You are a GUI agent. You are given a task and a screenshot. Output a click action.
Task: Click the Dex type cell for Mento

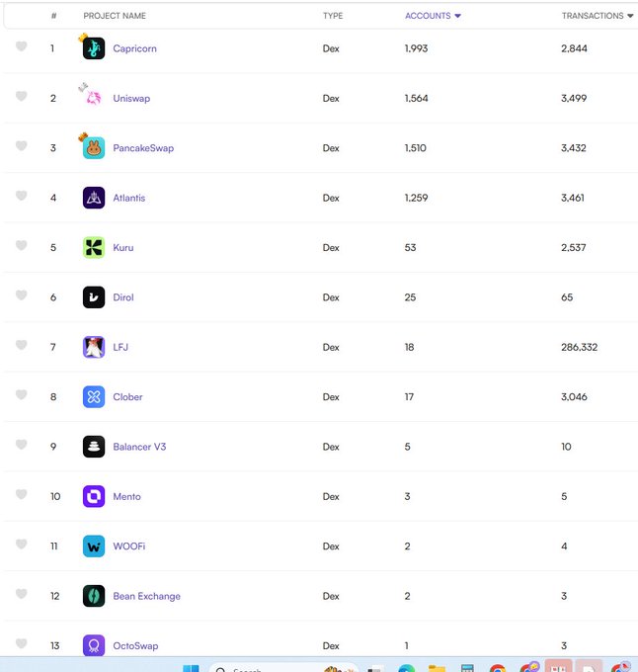click(x=331, y=496)
